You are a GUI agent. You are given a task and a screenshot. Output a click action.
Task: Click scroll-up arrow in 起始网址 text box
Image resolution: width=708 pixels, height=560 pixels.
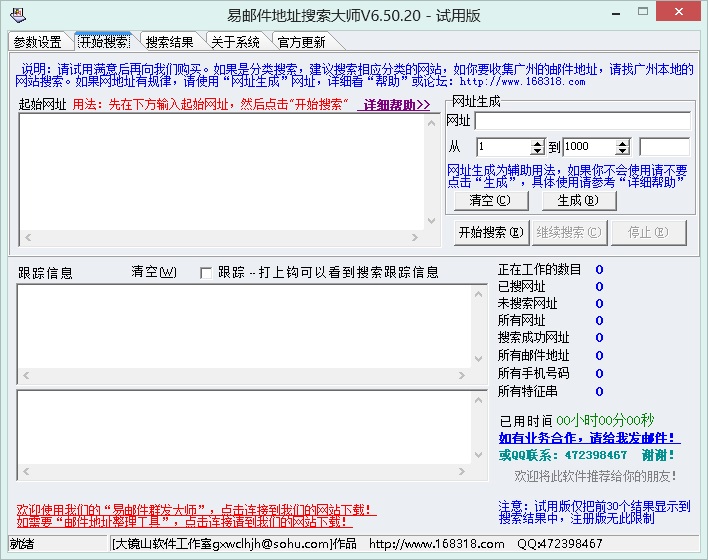tap(429, 121)
